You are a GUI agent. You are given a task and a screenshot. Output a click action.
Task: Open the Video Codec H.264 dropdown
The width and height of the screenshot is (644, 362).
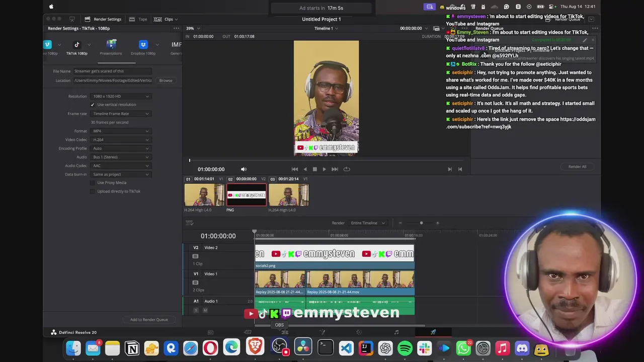click(121, 140)
